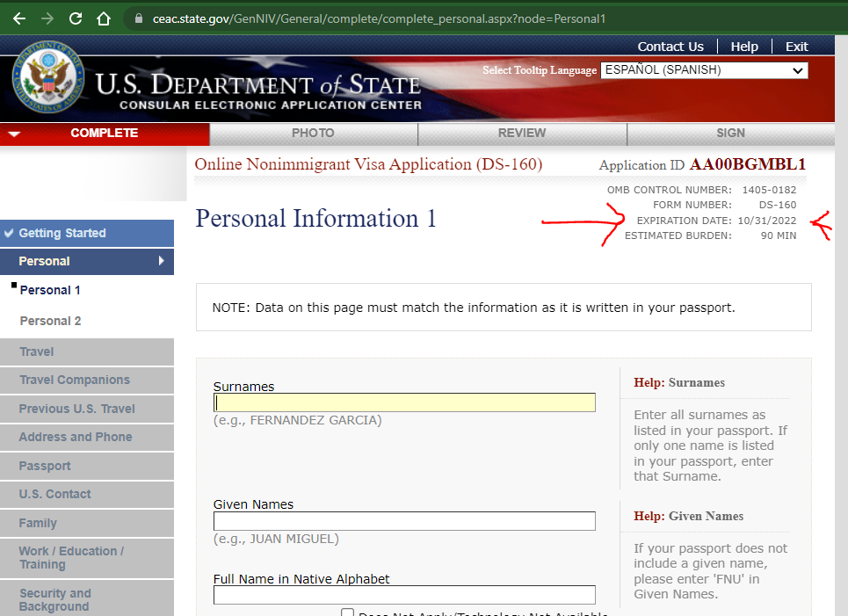Click inside the Surnames input field
Viewport: 848px width, 616px height.
tap(404, 402)
